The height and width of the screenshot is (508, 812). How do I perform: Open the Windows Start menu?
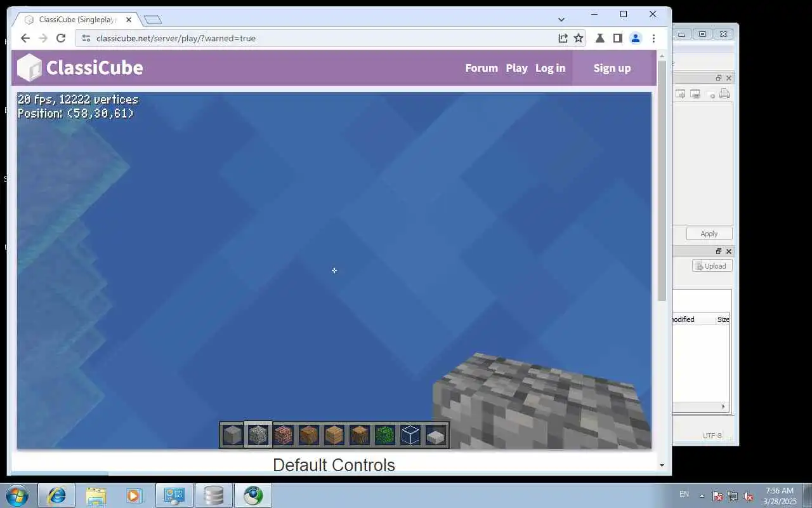pos(16,495)
